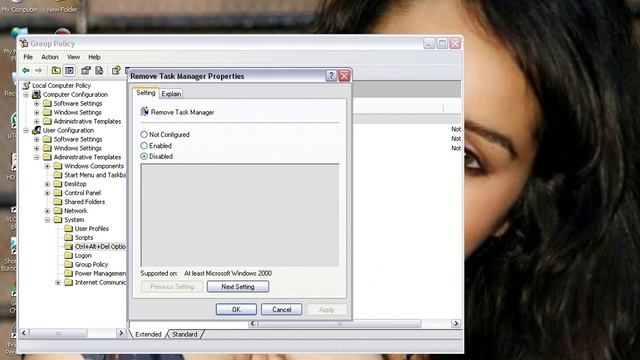The width and height of the screenshot is (640, 360).
Task: Click the Local Computer Policy root icon
Action: tap(26, 85)
